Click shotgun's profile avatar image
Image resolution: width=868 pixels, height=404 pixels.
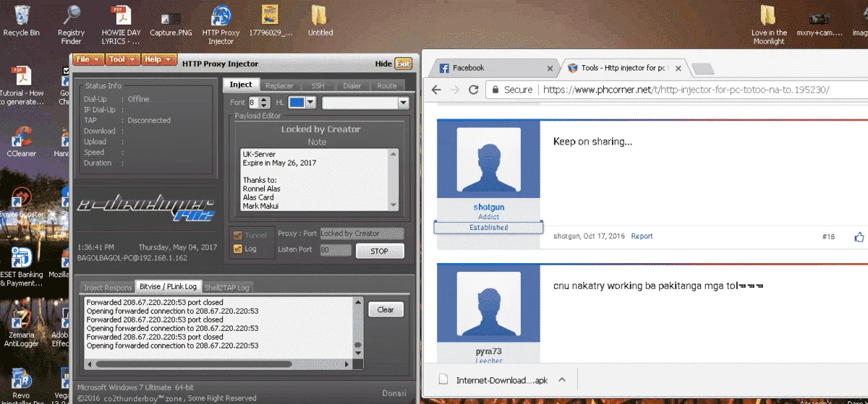point(488,160)
